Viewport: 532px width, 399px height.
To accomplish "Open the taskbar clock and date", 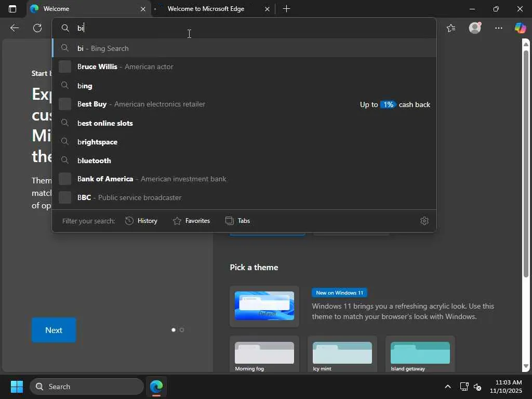I will [x=506, y=387].
